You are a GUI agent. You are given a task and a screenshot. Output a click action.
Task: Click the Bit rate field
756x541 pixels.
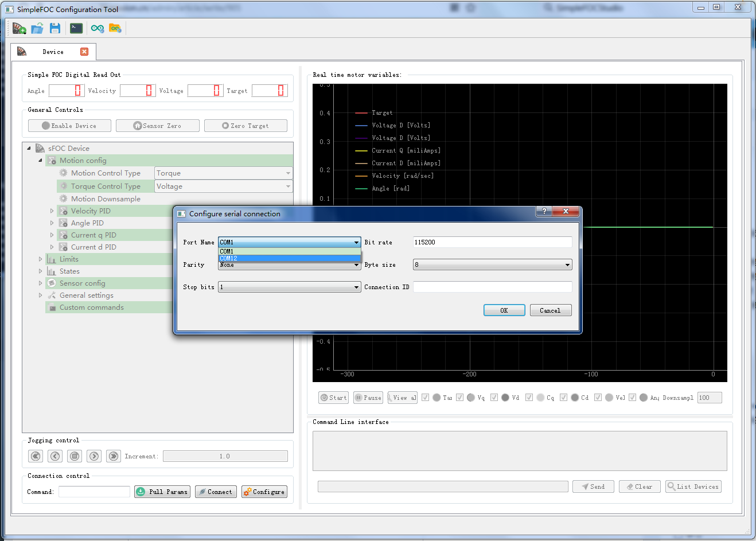(x=492, y=242)
